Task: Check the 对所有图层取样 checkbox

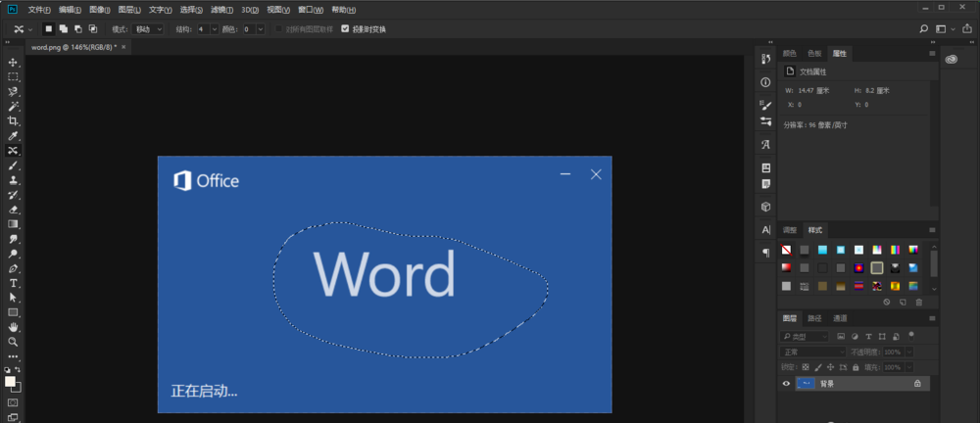Action: point(278,29)
